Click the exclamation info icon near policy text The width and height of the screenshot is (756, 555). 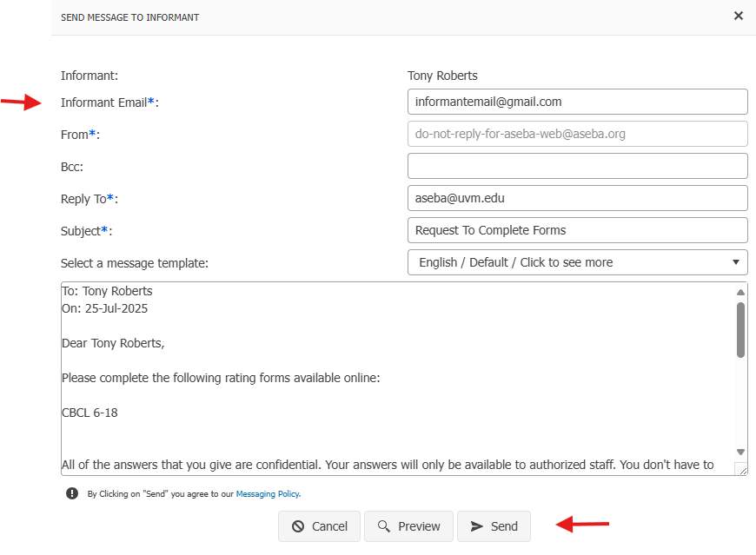[72, 493]
